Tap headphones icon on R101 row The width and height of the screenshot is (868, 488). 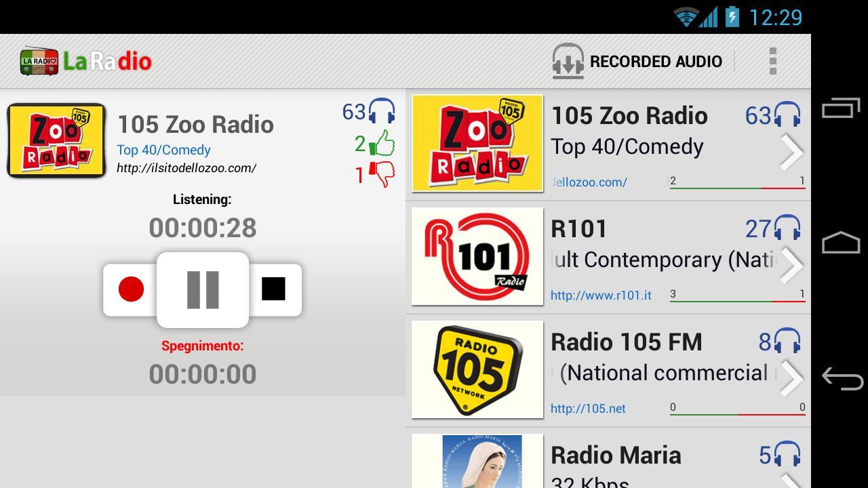(787, 228)
